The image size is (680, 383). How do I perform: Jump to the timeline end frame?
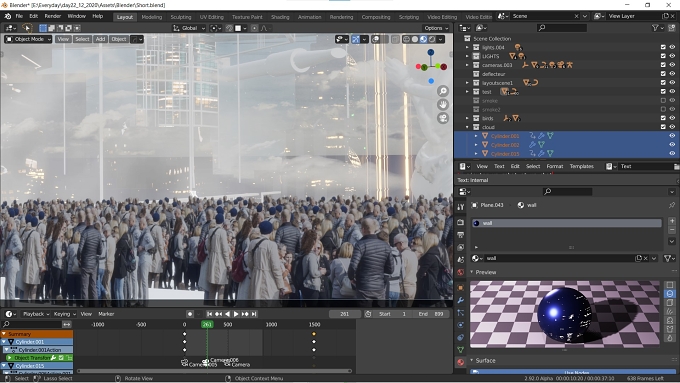tap(254, 314)
